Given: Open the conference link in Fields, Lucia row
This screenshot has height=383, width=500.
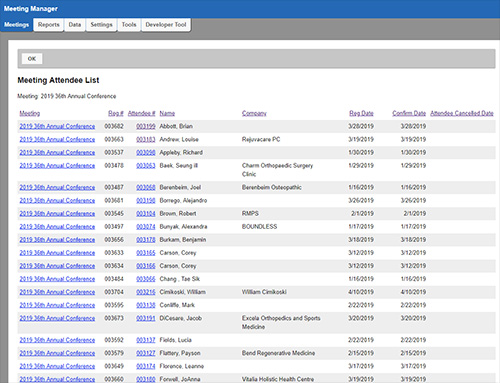Looking at the screenshot, I should pyautogui.click(x=57, y=340).
